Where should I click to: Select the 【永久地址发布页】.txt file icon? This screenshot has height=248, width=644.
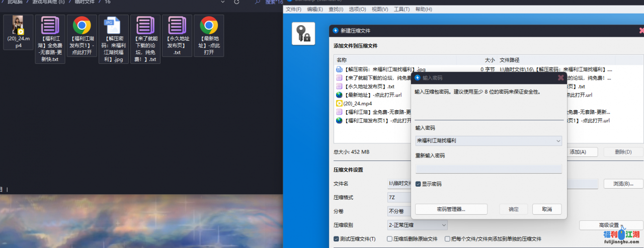tap(177, 25)
